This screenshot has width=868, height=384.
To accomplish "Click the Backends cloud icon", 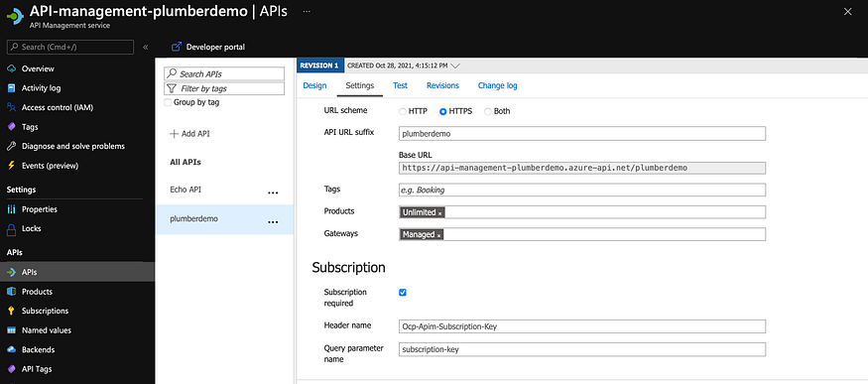I will 11,349.
